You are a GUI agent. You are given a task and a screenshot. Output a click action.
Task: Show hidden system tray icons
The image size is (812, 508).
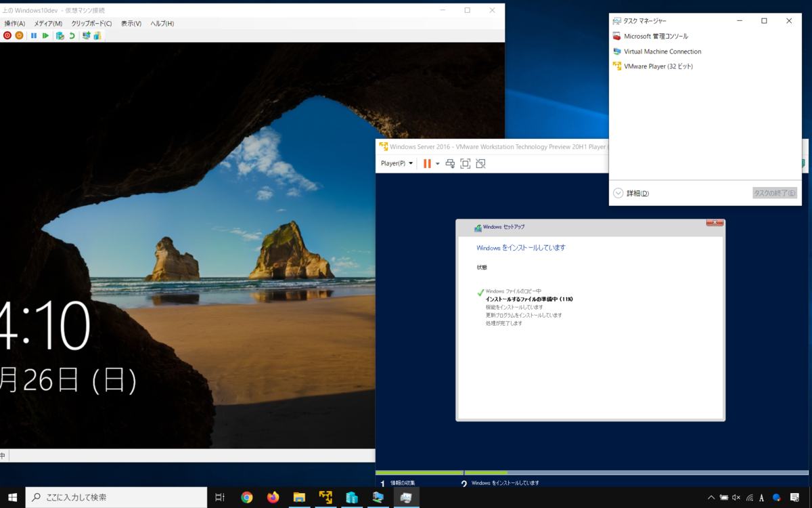click(x=711, y=497)
